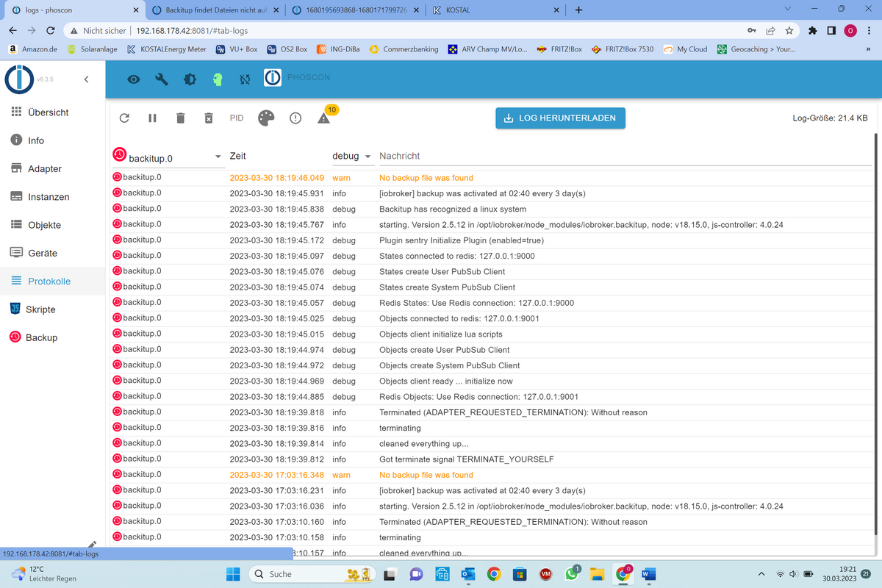882x588 pixels.
Task: Show hidden tray icons chevron
Action: click(761, 574)
